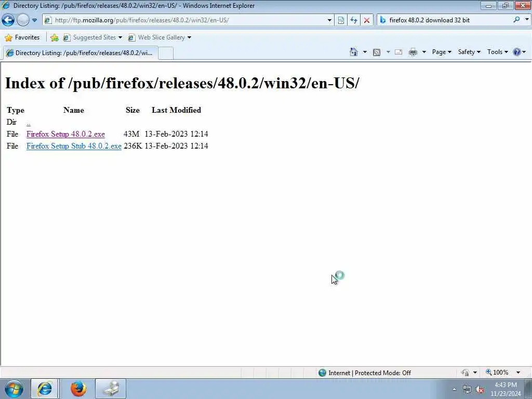Click the status bar privacy report icon

(x=465, y=373)
